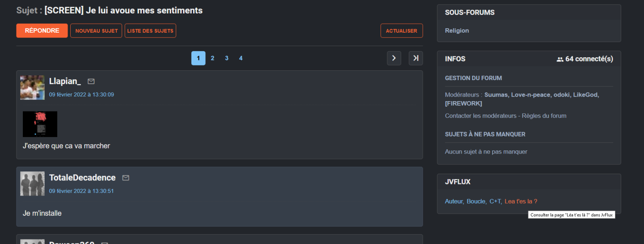Send private message to Llapian_ via envelope icon
Viewport: 644px width, 244px height.
point(91,81)
